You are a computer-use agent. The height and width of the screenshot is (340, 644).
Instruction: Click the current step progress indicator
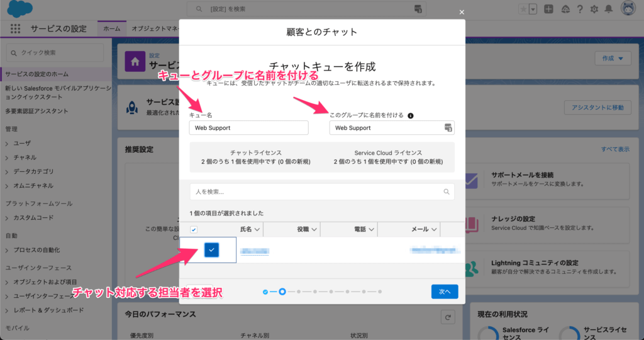(x=282, y=292)
